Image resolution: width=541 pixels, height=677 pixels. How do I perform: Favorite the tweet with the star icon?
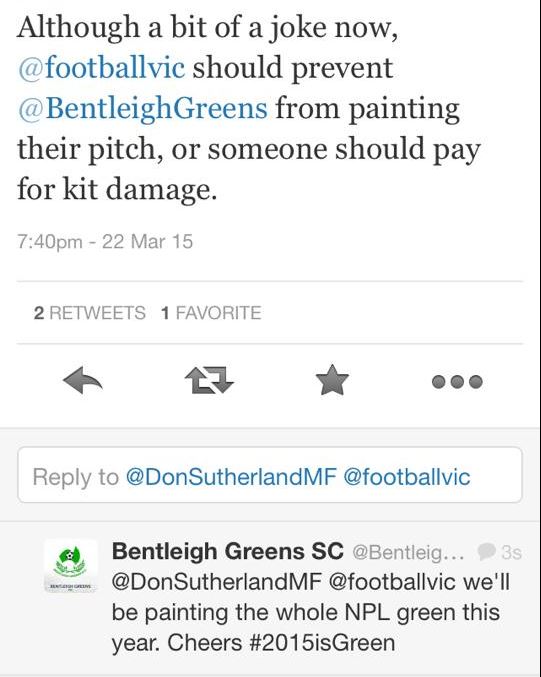[332, 380]
